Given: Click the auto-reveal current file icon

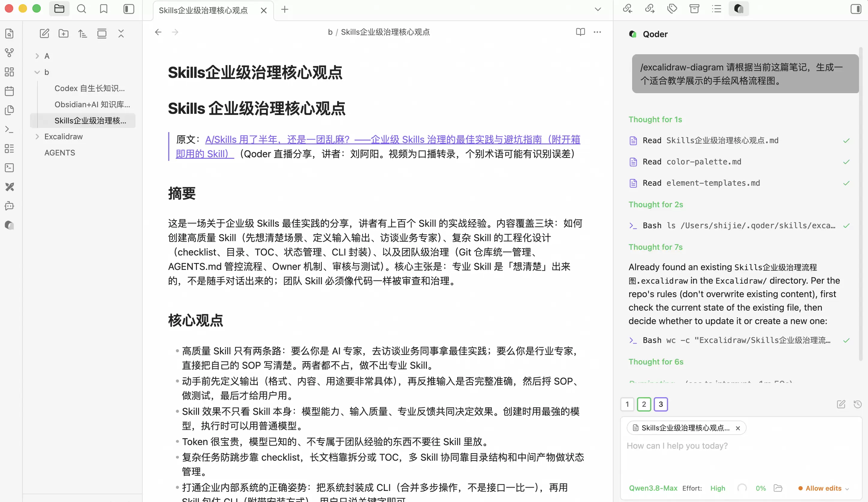Looking at the screenshot, I should (102, 34).
